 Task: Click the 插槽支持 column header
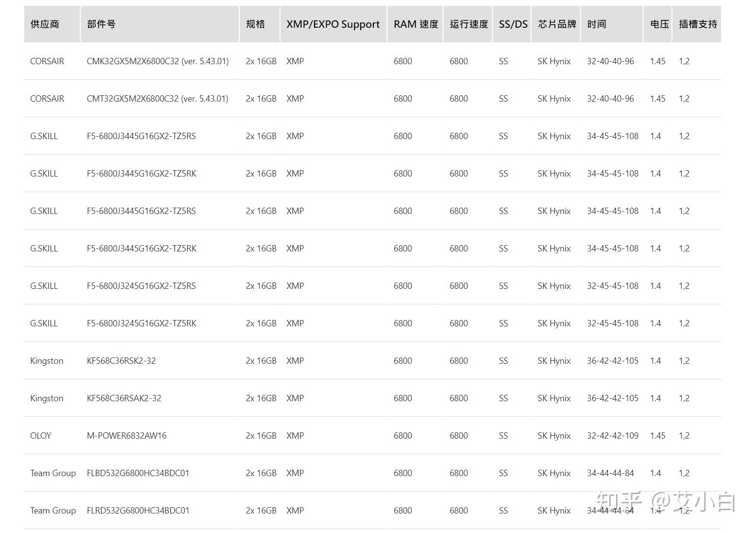(698, 24)
